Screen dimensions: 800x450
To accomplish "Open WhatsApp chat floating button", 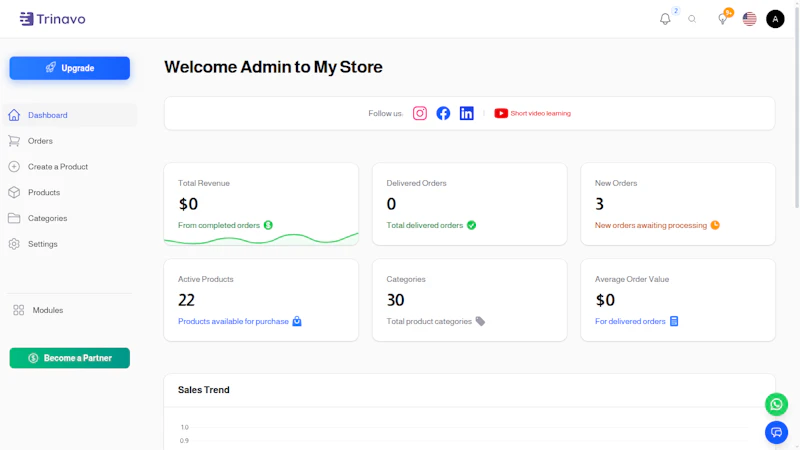I will click(776, 405).
